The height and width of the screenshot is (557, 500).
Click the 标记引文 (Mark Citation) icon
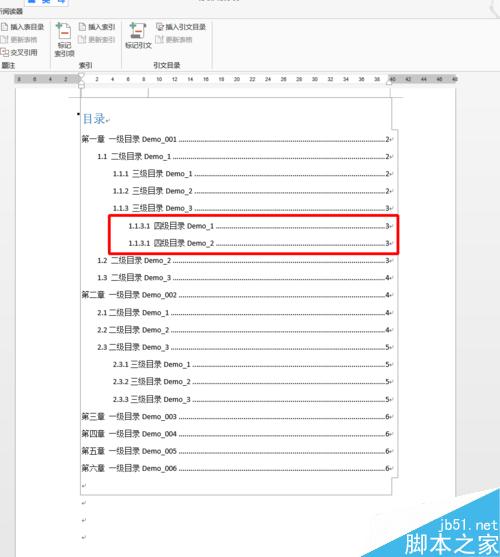(138, 36)
